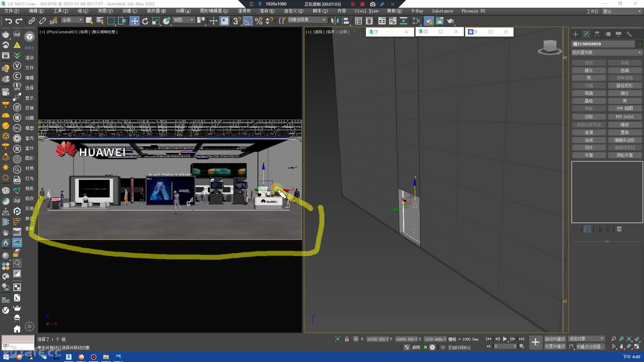Open the 默认明暗处理 shading viewport label menu
644x362 pixels.
pos(105,32)
